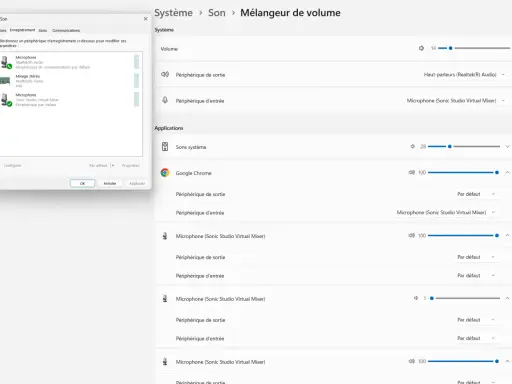Click the microphone icon beside system Périphérique d'entrée
Viewport: 512px width, 384px height.
(x=165, y=100)
